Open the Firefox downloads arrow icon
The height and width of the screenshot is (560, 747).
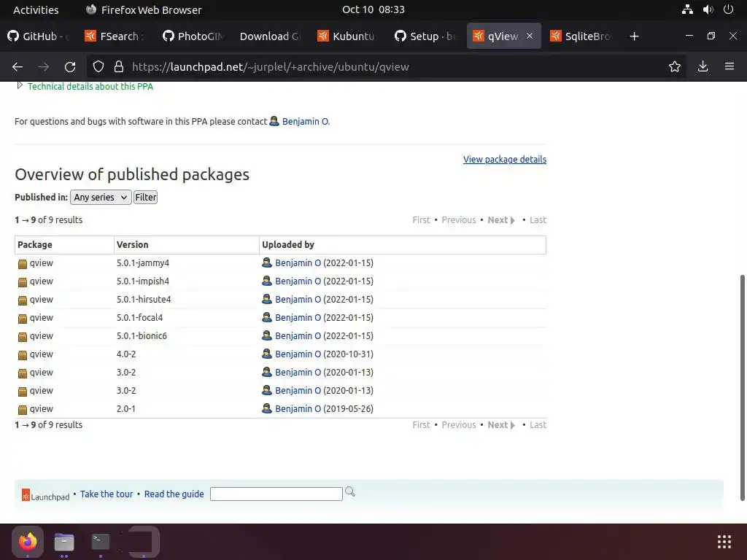703,66
